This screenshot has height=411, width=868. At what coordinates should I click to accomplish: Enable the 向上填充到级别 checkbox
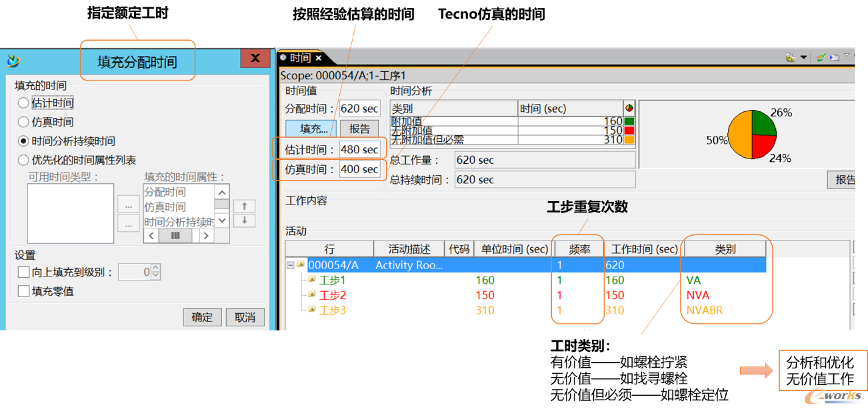coord(23,272)
